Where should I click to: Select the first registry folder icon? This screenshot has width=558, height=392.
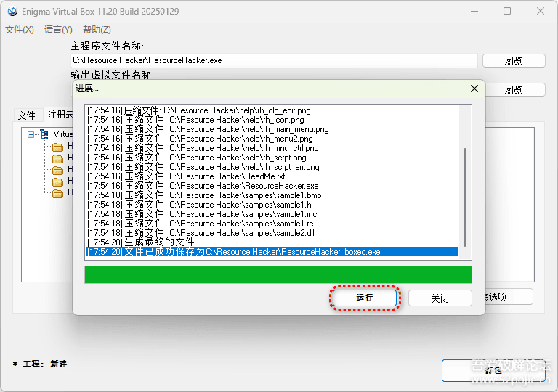click(57, 147)
